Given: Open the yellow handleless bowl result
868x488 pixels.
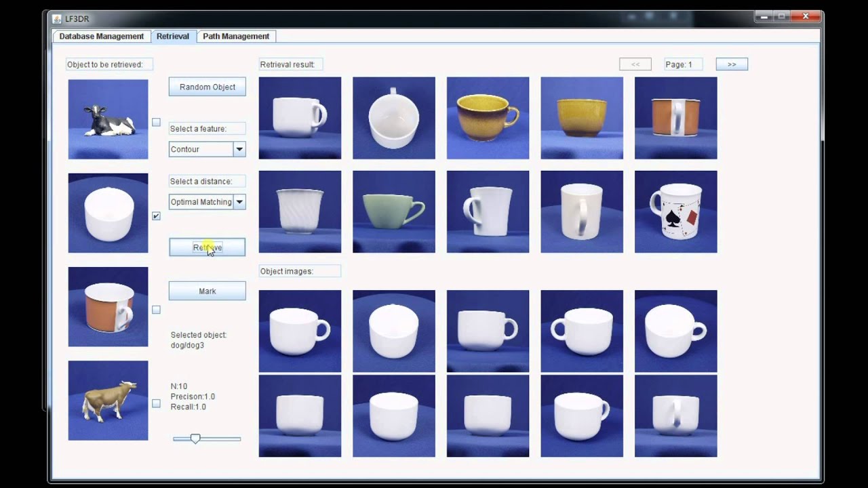Looking at the screenshot, I should (582, 118).
